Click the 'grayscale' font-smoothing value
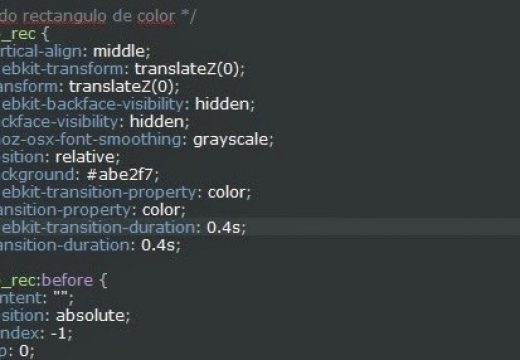The height and width of the screenshot is (360, 520). pyautogui.click(x=231, y=140)
